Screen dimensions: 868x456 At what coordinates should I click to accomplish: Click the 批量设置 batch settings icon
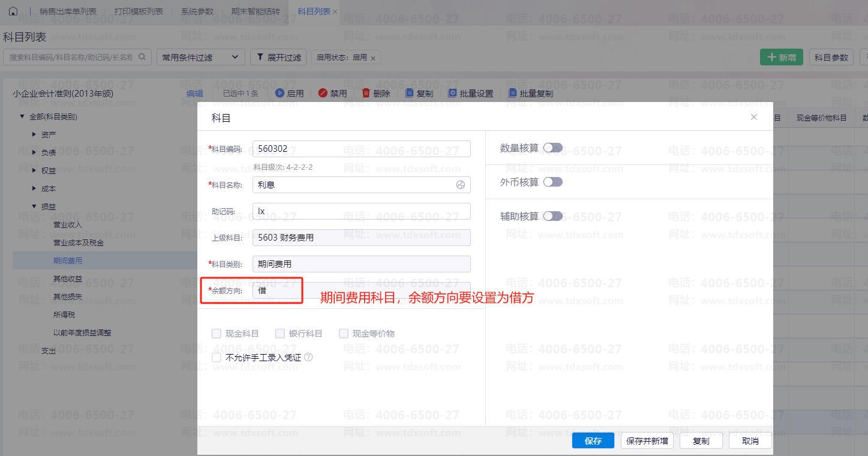(453, 93)
